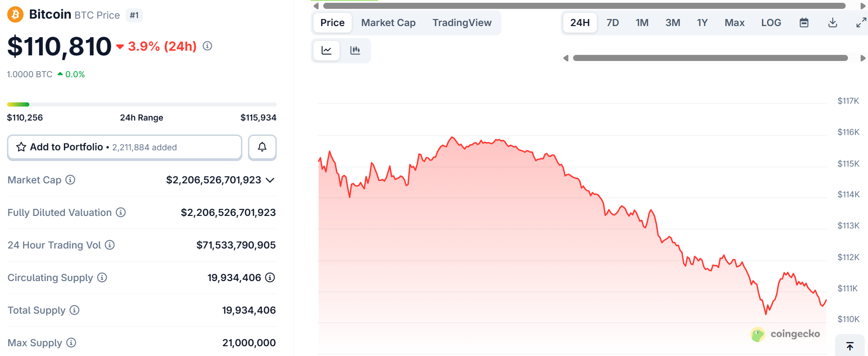The height and width of the screenshot is (356, 868).
Task: Click Max Supply value 21,000,000
Action: point(249,343)
